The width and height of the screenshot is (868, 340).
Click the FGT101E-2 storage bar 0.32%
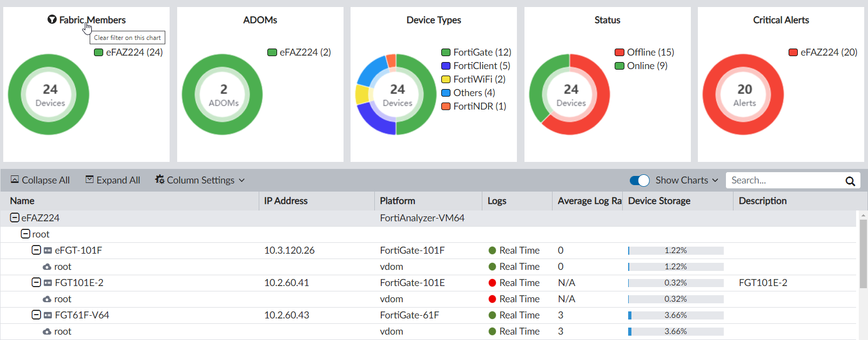click(676, 283)
